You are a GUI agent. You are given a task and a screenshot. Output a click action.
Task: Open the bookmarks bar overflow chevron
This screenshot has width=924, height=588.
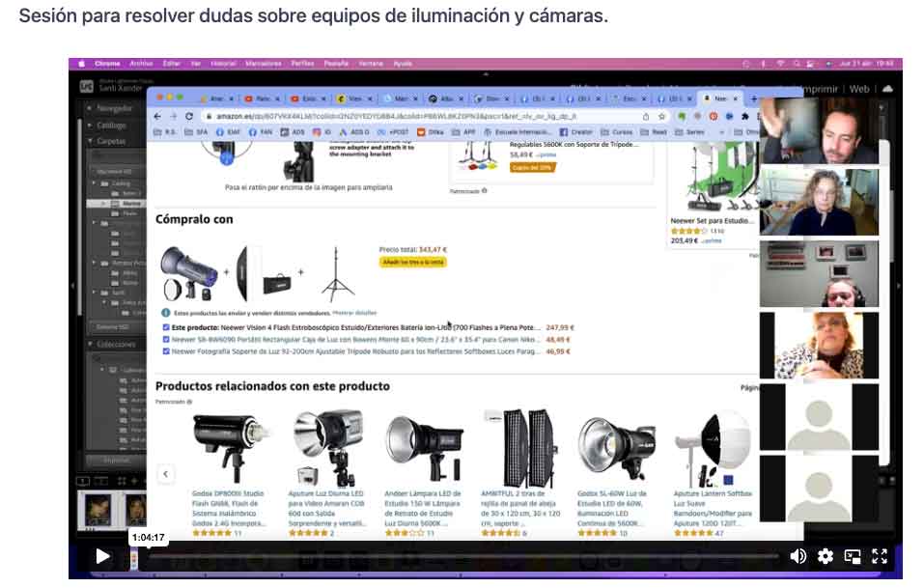tap(722, 132)
